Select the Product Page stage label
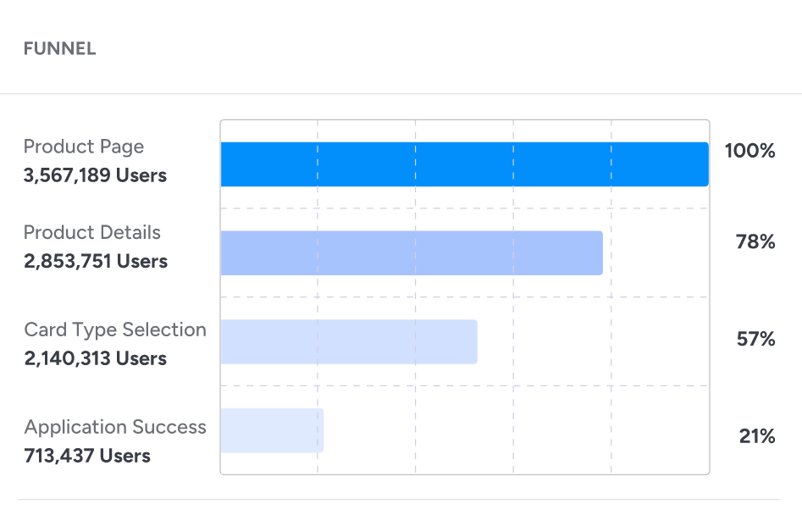802x532 pixels. click(x=84, y=147)
